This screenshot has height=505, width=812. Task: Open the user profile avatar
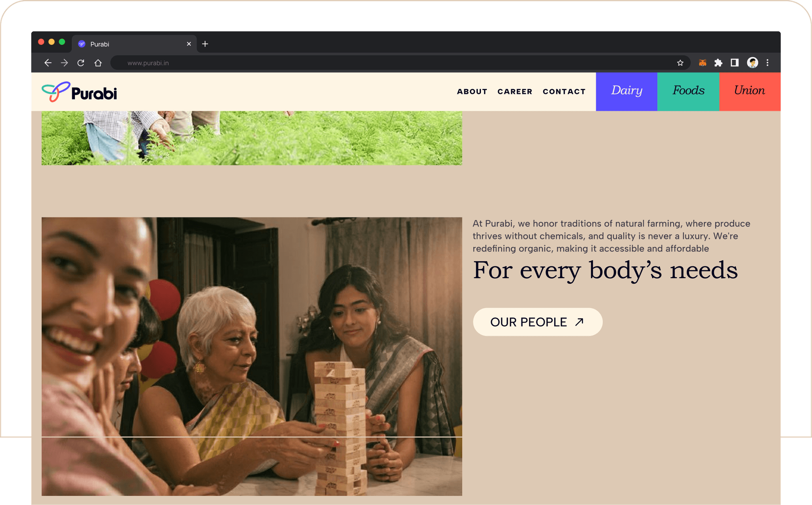(752, 63)
